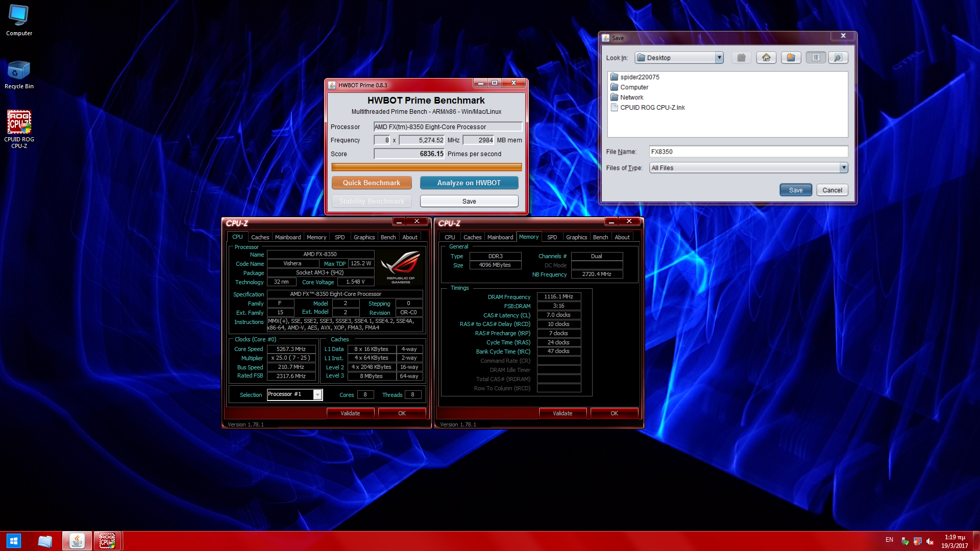Open Bench tab in left CPU-Z window

[x=388, y=237]
